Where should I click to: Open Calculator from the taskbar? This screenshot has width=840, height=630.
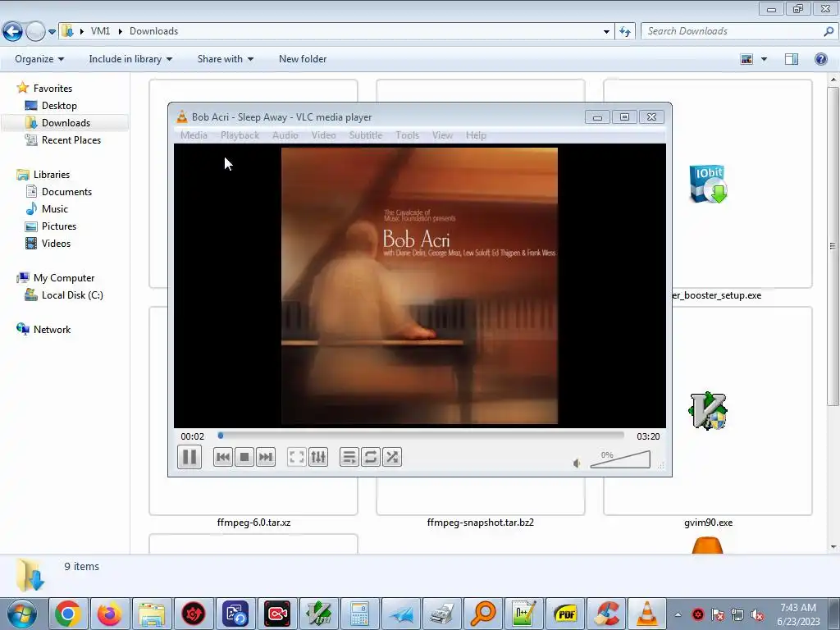tap(359, 614)
